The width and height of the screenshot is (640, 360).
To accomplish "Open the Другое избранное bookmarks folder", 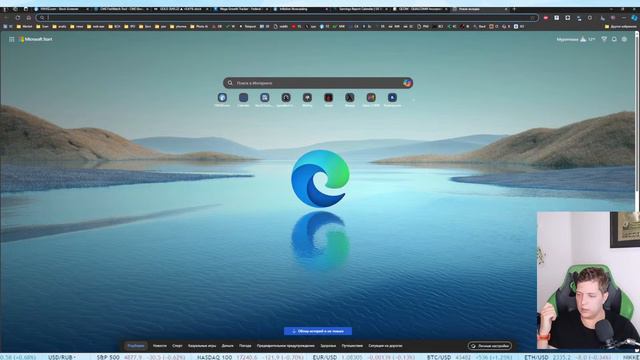I will point(620,27).
